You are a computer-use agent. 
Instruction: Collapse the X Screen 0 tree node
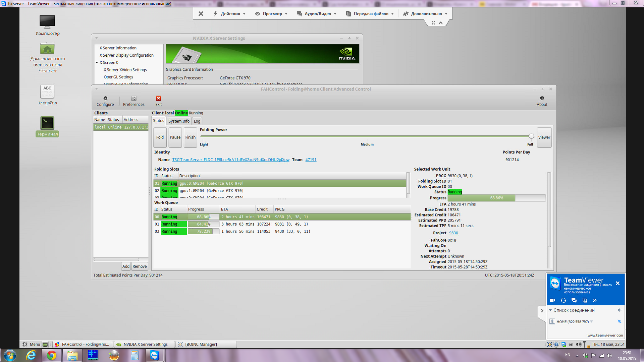point(97,63)
